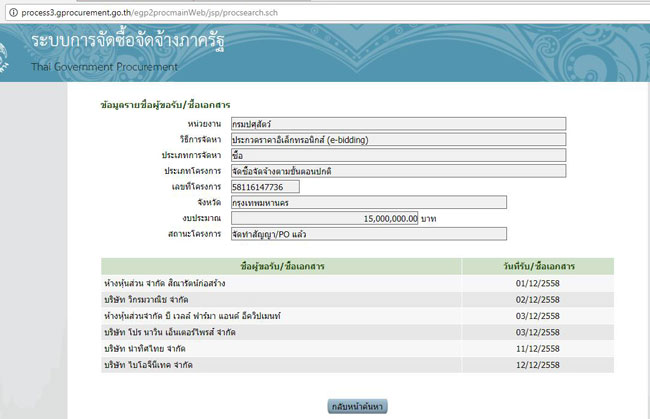Click the หน่วยงาน field showing กรมปศุสัตว์

[x=397, y=124]
